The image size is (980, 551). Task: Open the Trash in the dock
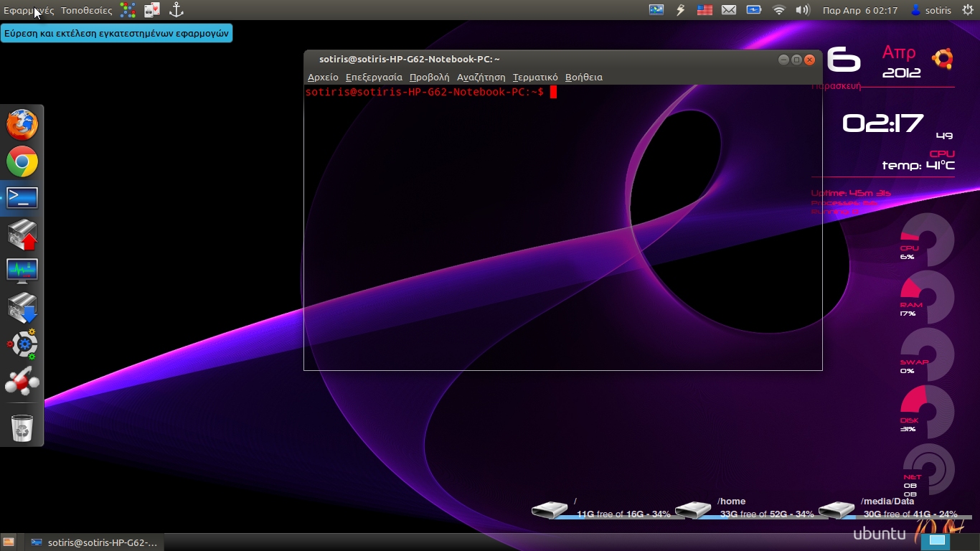(22, 428)
